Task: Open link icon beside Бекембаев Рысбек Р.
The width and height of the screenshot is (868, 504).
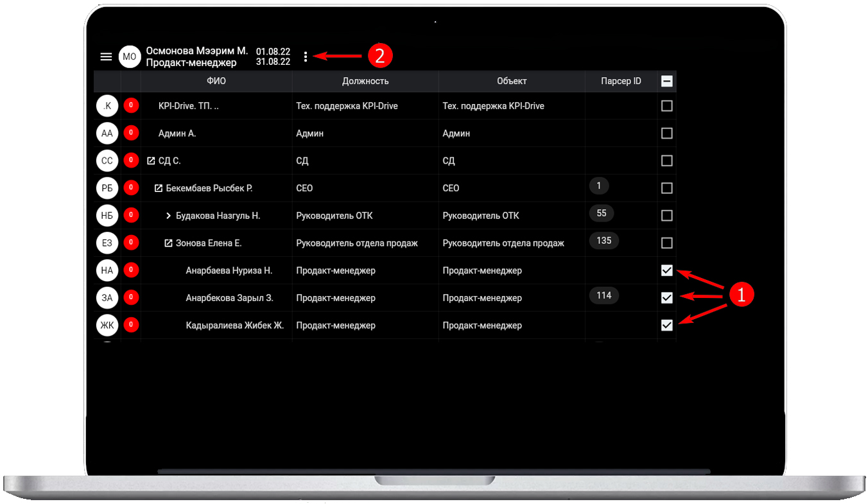Action: tap(159, 189)
